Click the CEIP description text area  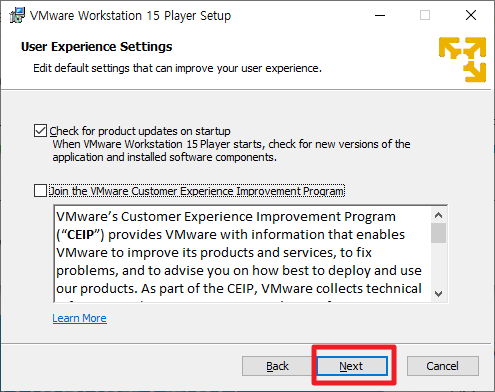tap(243, 254)
